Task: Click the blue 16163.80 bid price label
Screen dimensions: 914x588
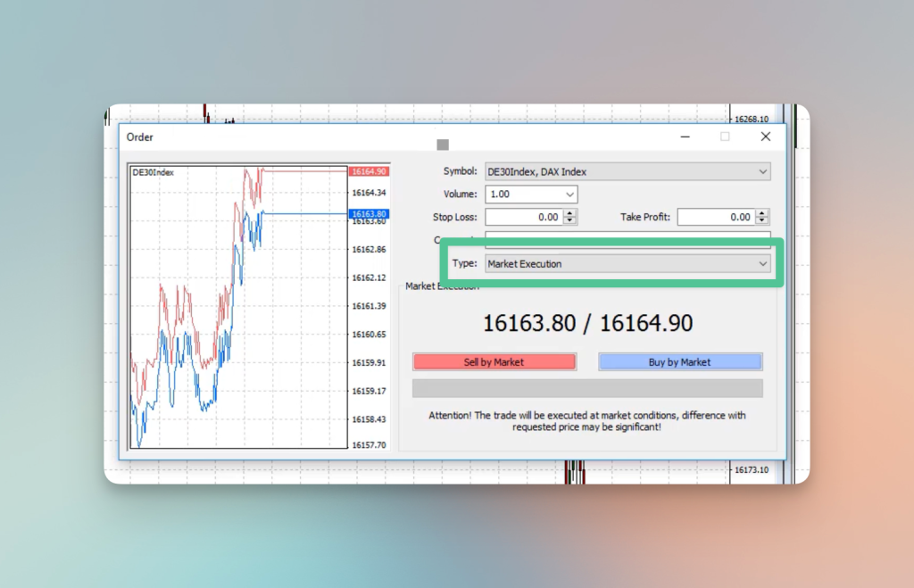Action: click(369, 214)
